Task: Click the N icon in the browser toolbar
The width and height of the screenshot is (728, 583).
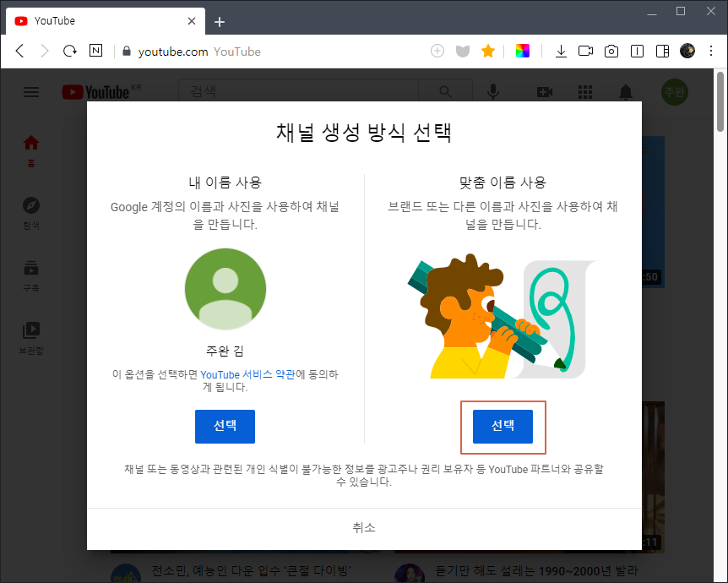Action: point(95,50)
